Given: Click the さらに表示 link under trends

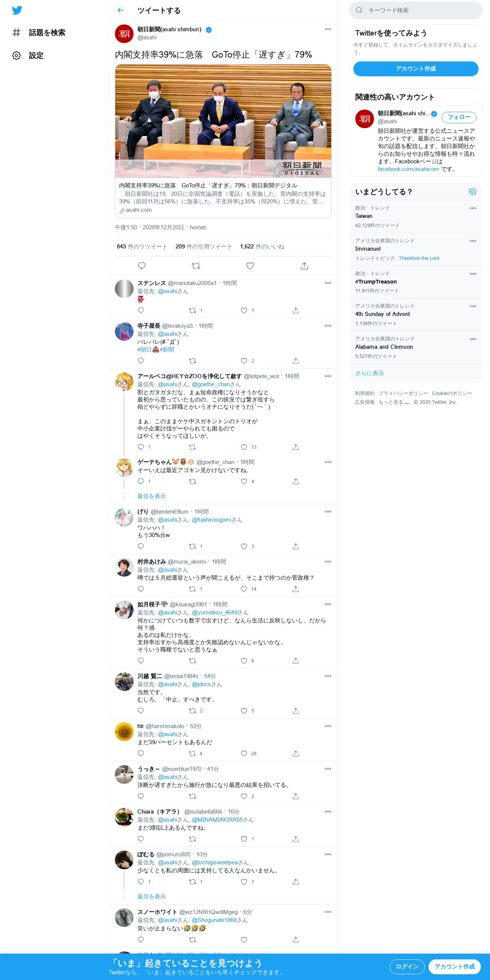Looking at the screenshot, I should pos(369,373).
